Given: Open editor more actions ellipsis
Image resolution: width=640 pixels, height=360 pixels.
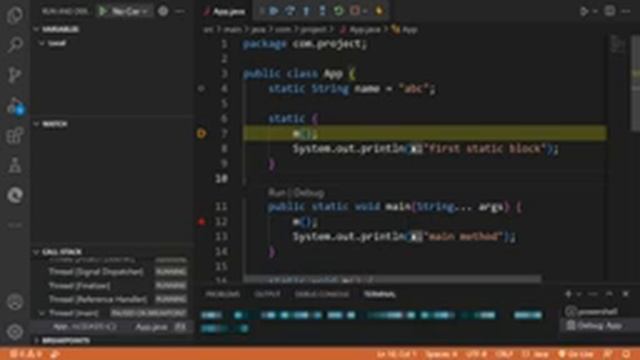Looking at the screenshot, I should point(626,11).
